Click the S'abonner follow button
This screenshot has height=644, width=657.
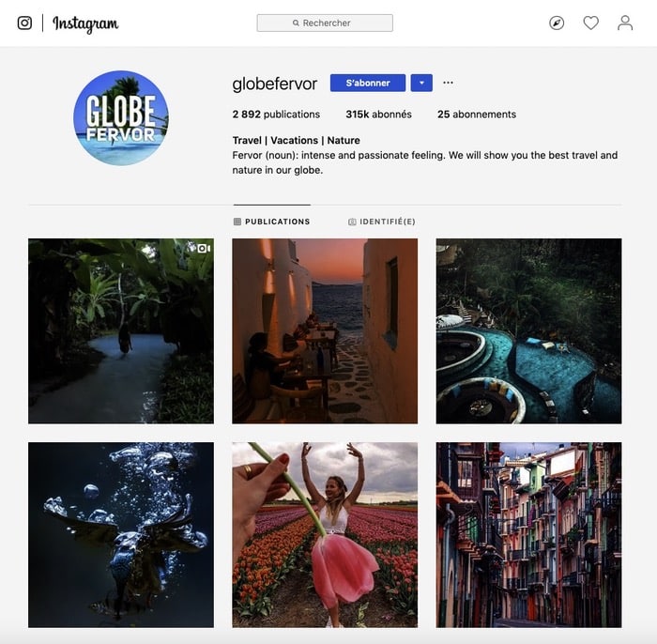tap(368, 83)
